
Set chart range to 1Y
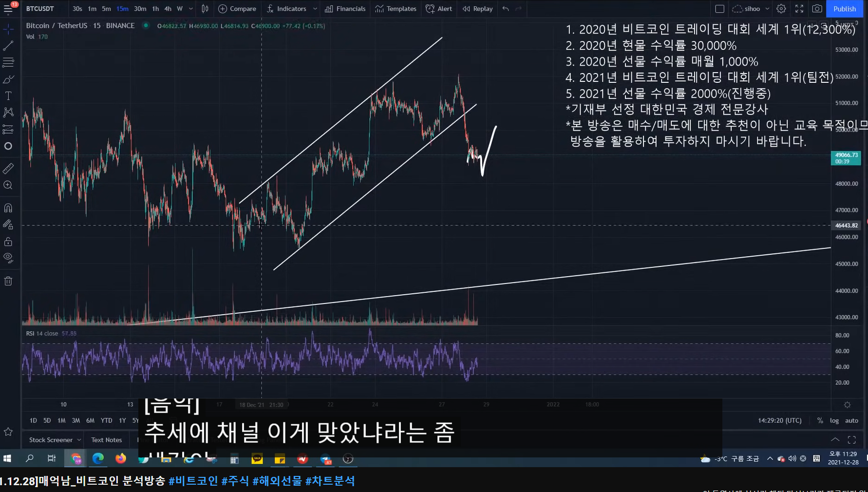coord(122,420)
